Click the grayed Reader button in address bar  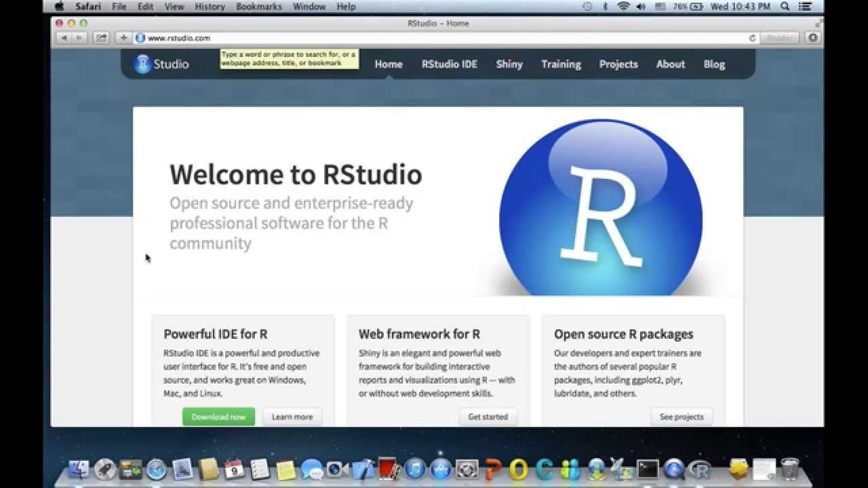tap(779, 38)
